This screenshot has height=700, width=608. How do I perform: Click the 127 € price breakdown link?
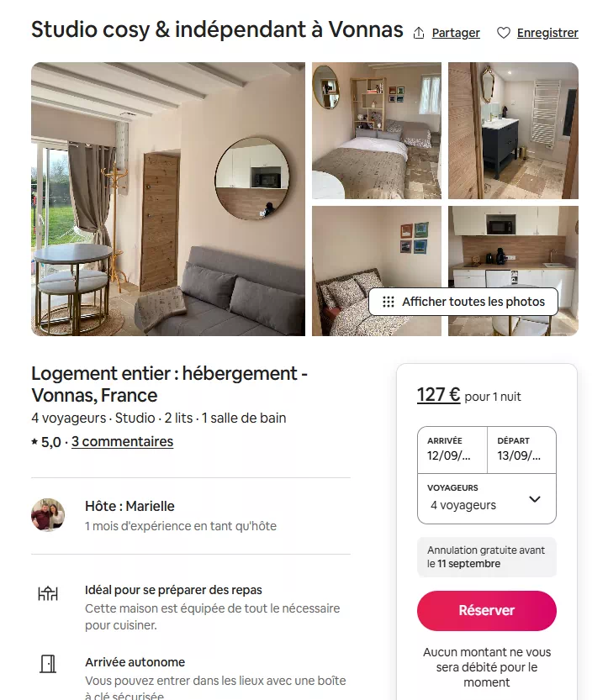click(438, 395)
